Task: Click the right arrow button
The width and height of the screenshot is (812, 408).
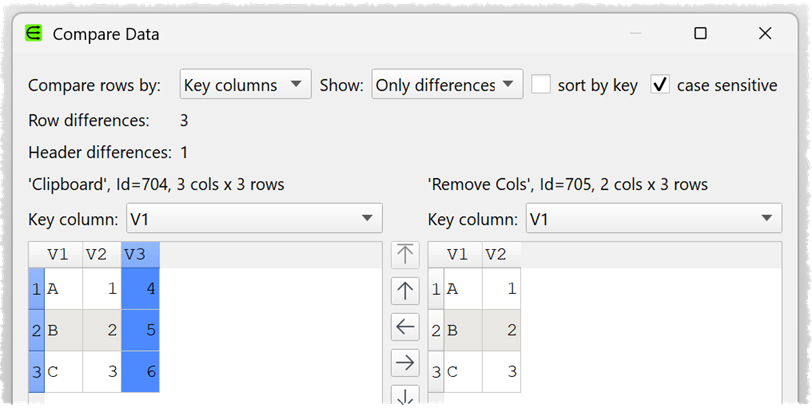Action: tap(405, 362)
